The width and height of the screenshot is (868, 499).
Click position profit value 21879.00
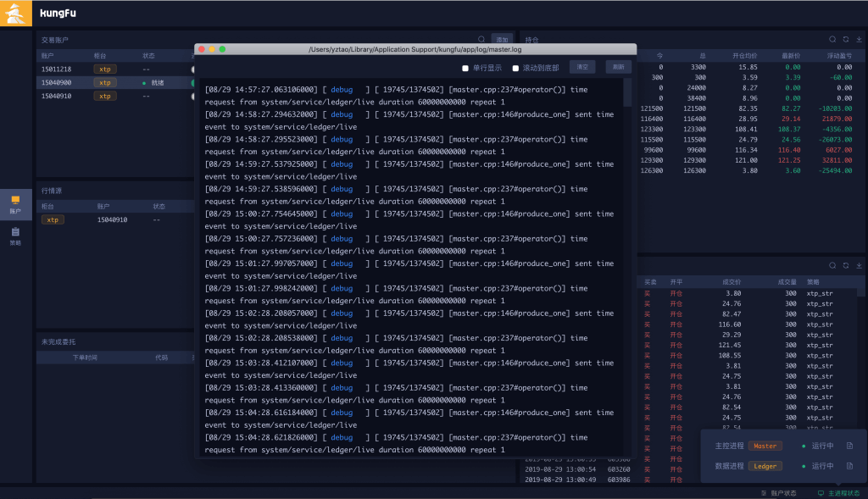837,119
